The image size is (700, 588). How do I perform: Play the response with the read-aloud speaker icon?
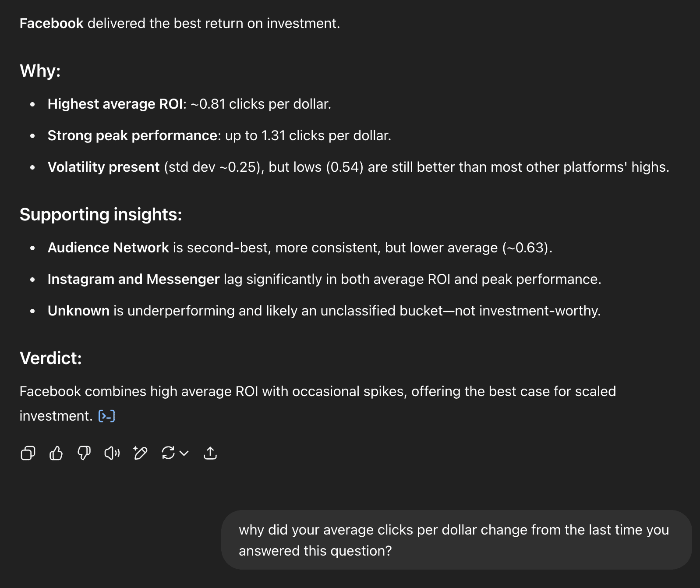pyautogui.click(x=112, y=453)
